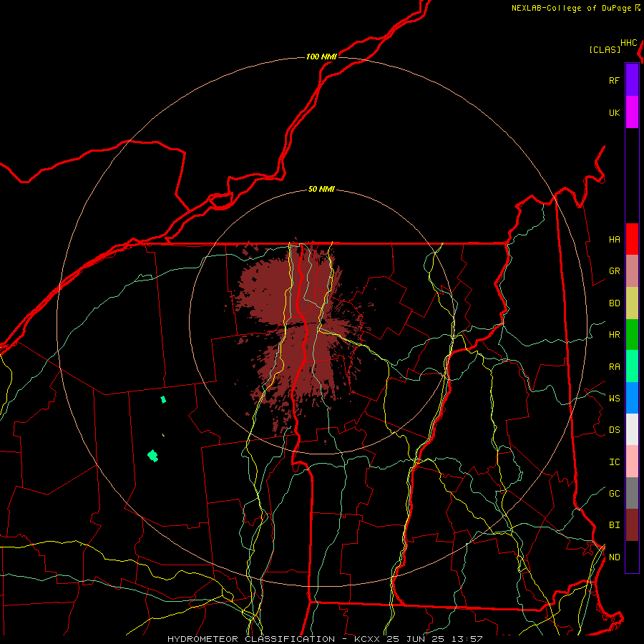Click the RF purple legend swatch
Viewport: 644px width, 644px height.
pos(632,80)
